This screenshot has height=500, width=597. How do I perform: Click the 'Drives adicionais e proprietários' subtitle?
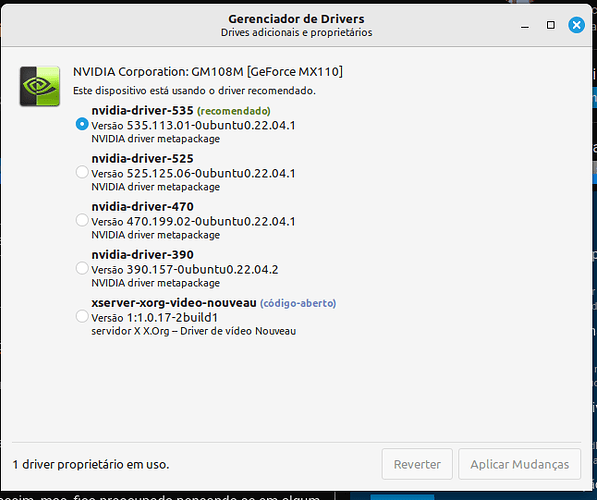297,32
